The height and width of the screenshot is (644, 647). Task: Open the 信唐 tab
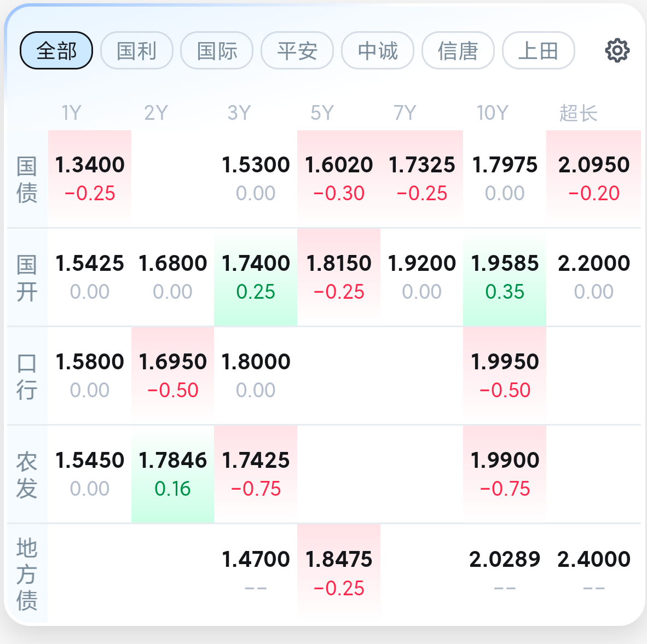[458, 51]
